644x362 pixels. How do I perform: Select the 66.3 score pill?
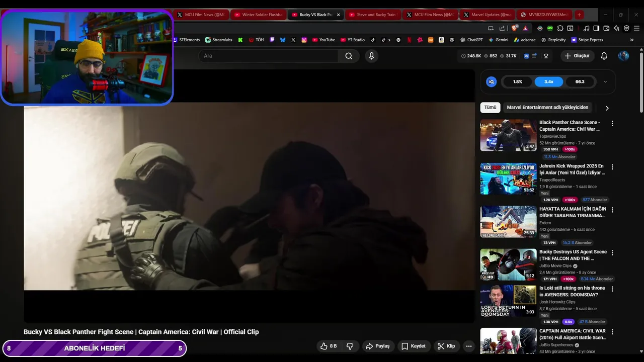point(580,81)
